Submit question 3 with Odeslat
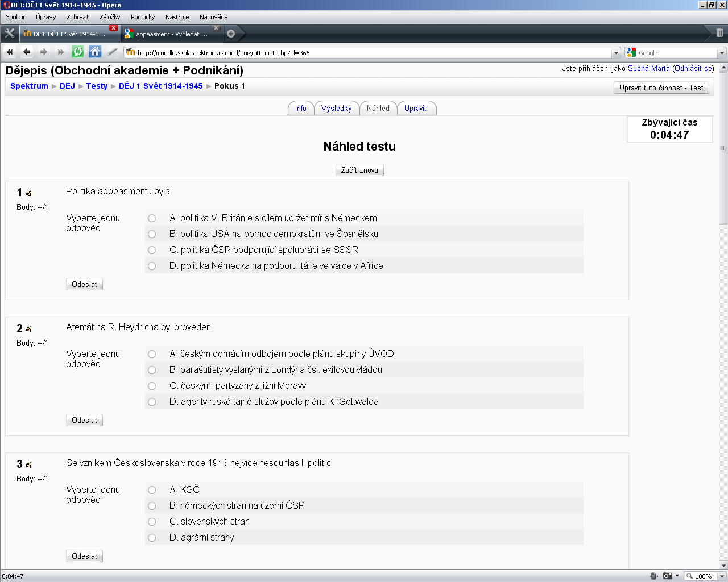This screenshot has width=728, height=582. 84,556
